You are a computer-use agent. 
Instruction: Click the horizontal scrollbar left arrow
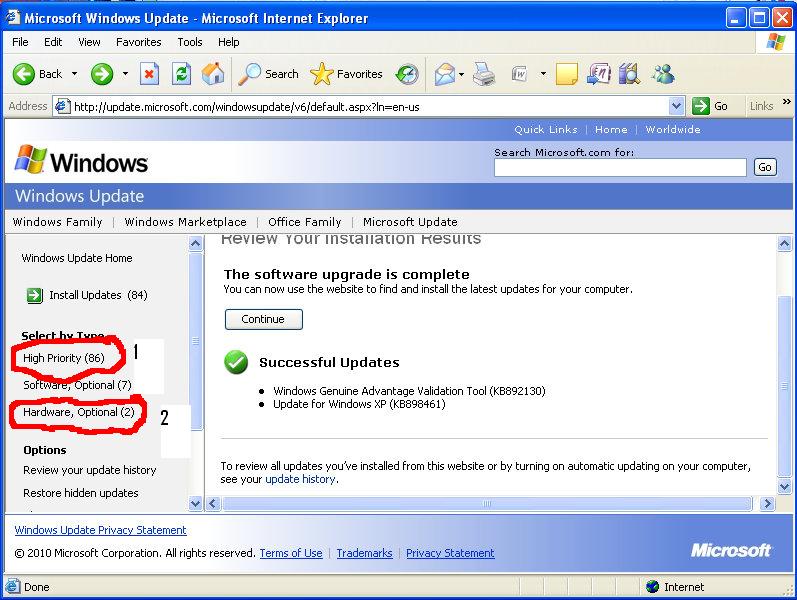[x=213, y=504]
